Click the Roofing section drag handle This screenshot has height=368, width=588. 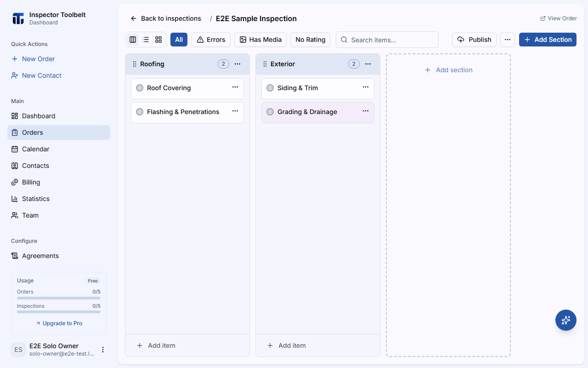tap(135, 64)
